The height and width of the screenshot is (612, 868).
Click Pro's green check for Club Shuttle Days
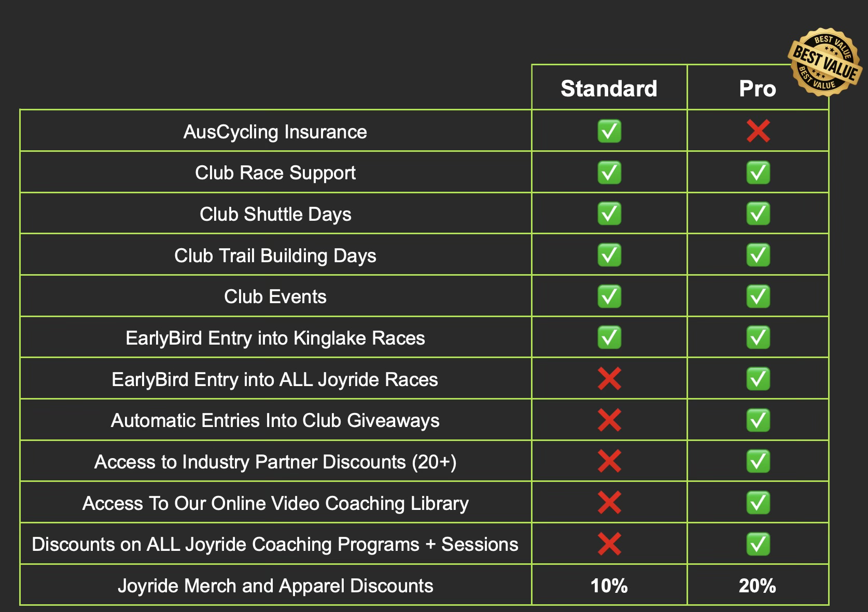pos(758,214)
